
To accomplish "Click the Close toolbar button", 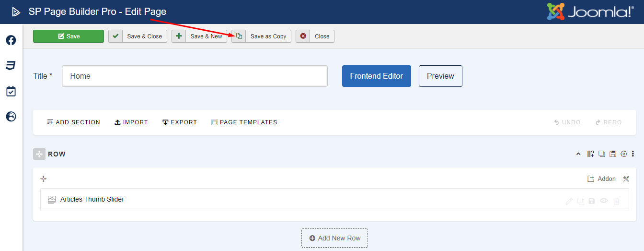I will click(x=315, y=36).
